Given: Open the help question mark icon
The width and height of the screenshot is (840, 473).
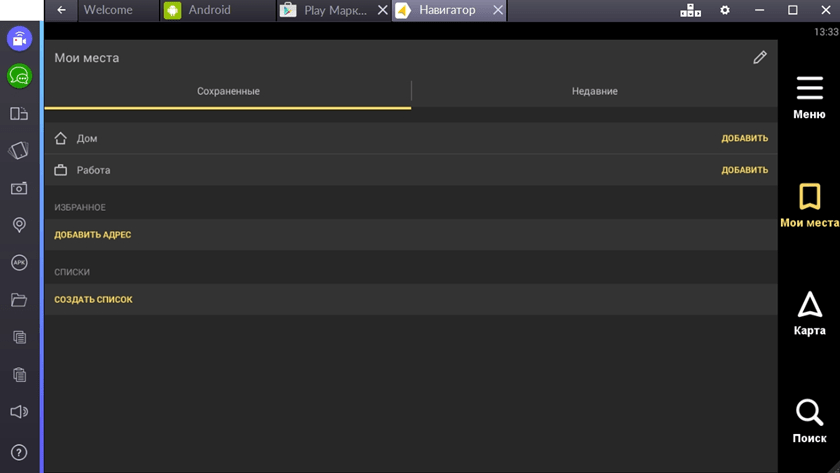Looking at the screenshot, I should point(19,452).
